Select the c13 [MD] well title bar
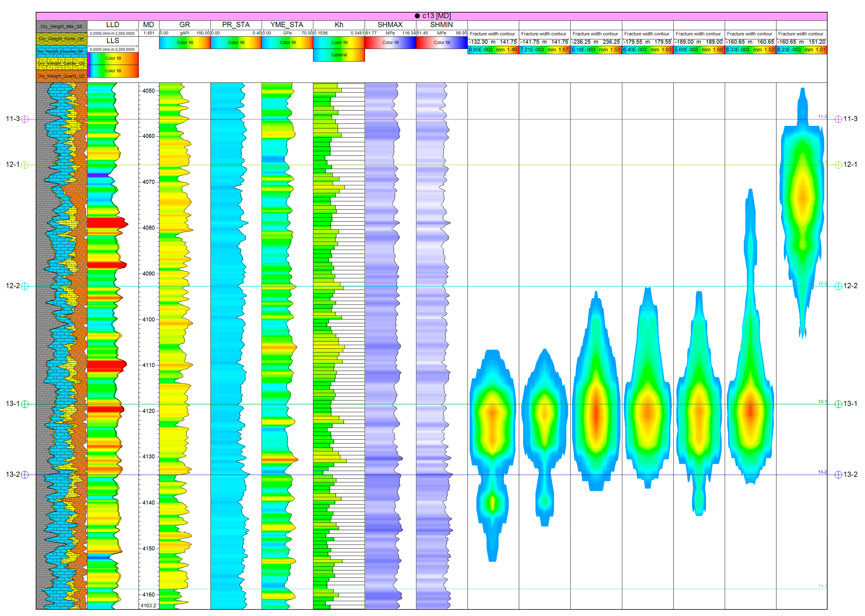The height and width of the screenshot is (616, 865). pyautogui.click(x=432, y=16)
